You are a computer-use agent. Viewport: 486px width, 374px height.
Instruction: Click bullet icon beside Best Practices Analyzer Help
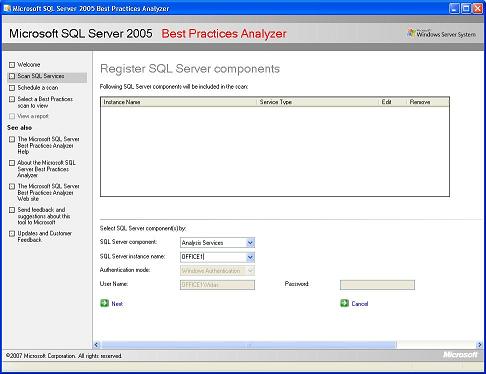(12, 139)
